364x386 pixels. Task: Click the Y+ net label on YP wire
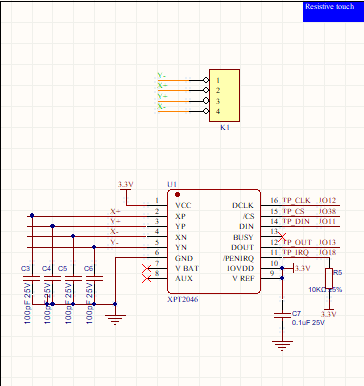pos(115,221)
